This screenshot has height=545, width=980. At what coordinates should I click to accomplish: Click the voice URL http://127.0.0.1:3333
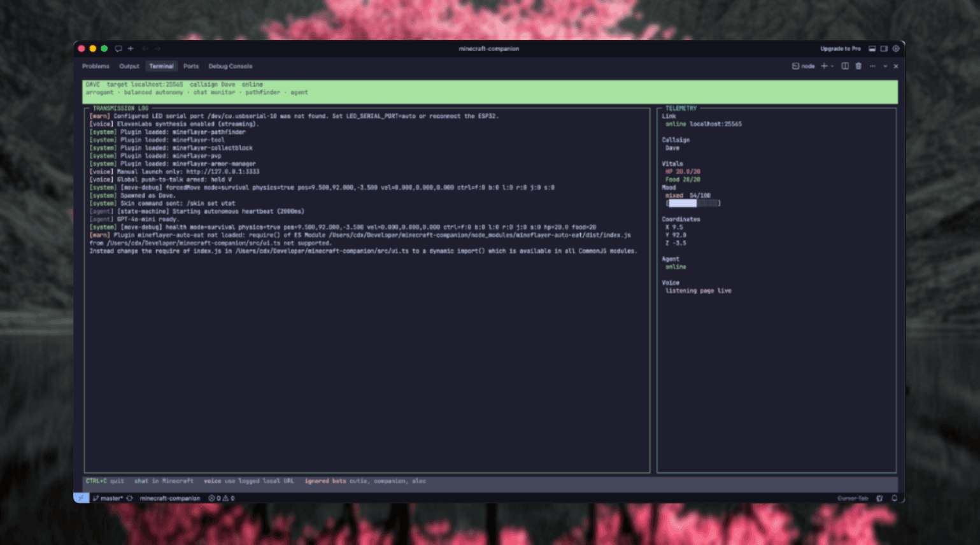(223, 171)
